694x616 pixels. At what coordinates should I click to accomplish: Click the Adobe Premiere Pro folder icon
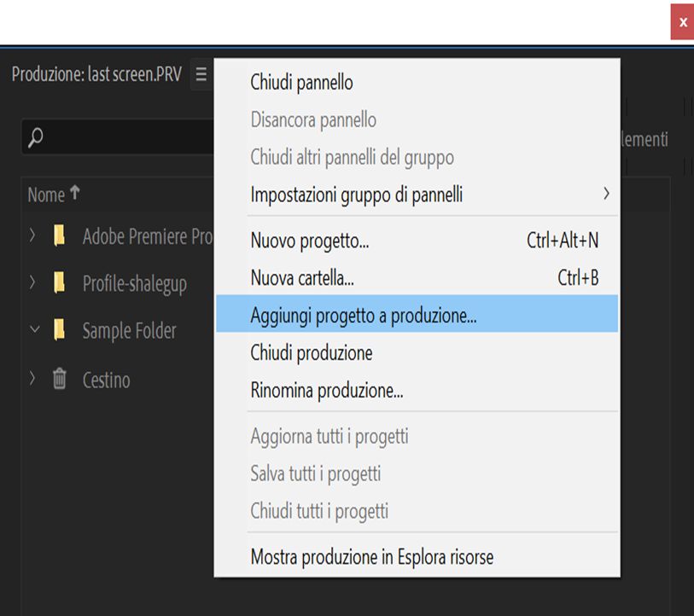59,236
